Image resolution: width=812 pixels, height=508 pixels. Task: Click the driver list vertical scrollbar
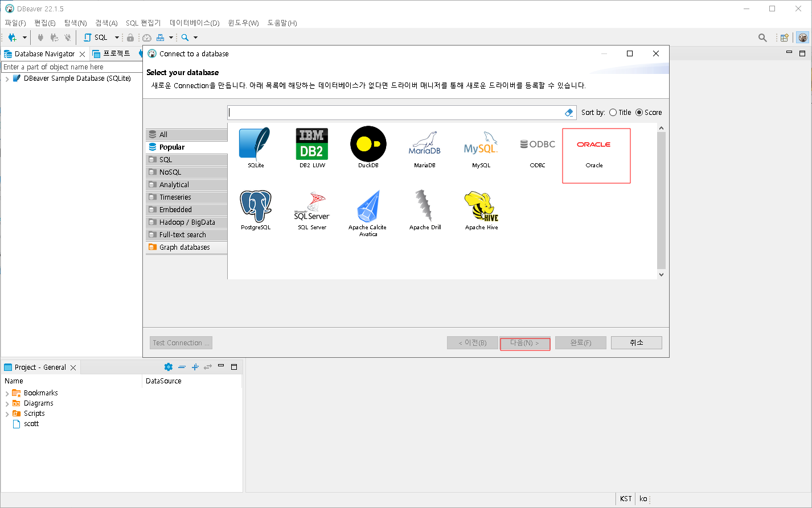(x=661, y=201)
